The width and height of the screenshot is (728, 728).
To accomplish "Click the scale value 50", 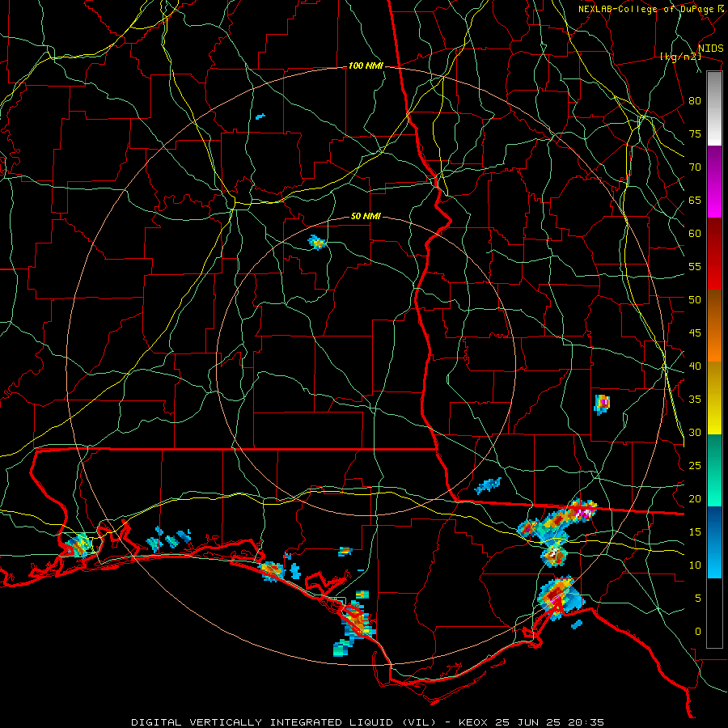I will tap(695, 300).
